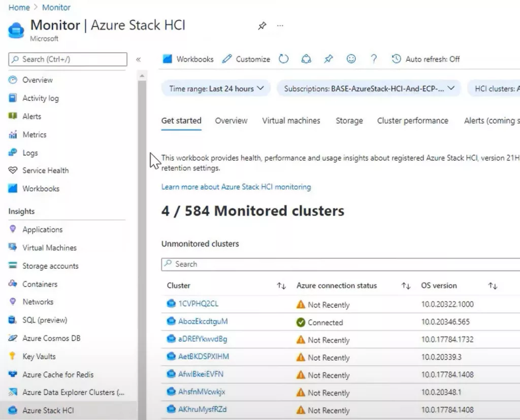Click OS version 10.0.20346.565

445,322
